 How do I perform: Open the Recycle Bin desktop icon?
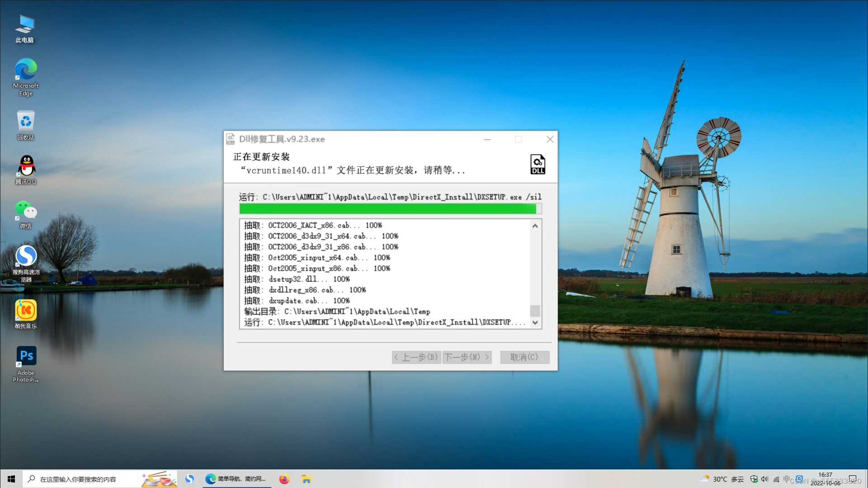coord(26,125)
